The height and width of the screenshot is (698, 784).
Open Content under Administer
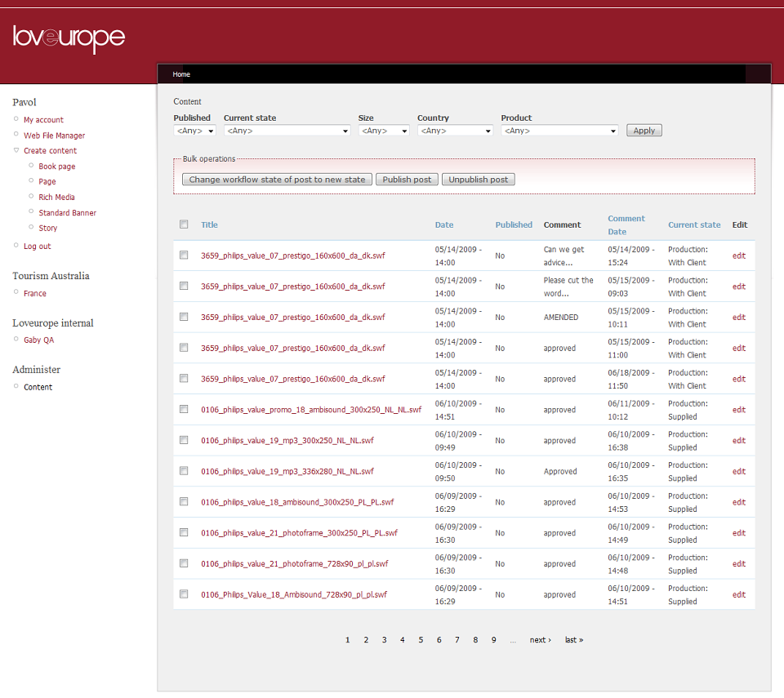(x=38, y=387)
